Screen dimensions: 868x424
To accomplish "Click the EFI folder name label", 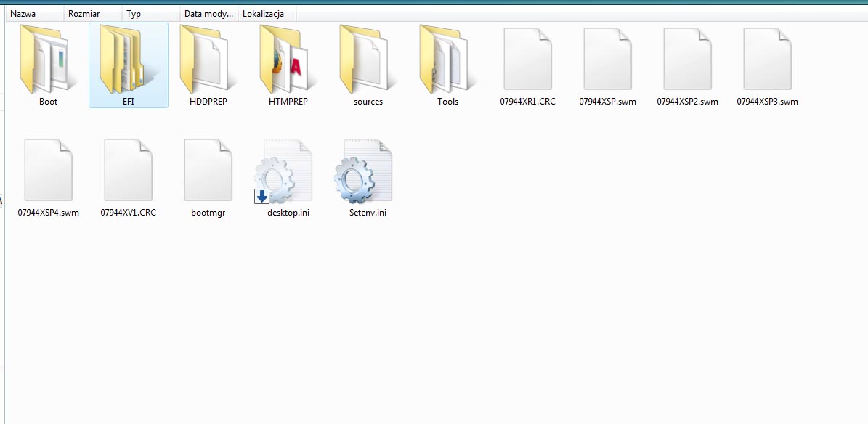I will tap(129, 102).
